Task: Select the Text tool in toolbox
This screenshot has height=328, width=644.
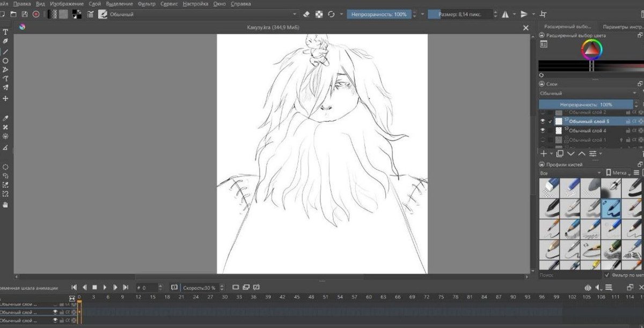Action: coord(5,32)
